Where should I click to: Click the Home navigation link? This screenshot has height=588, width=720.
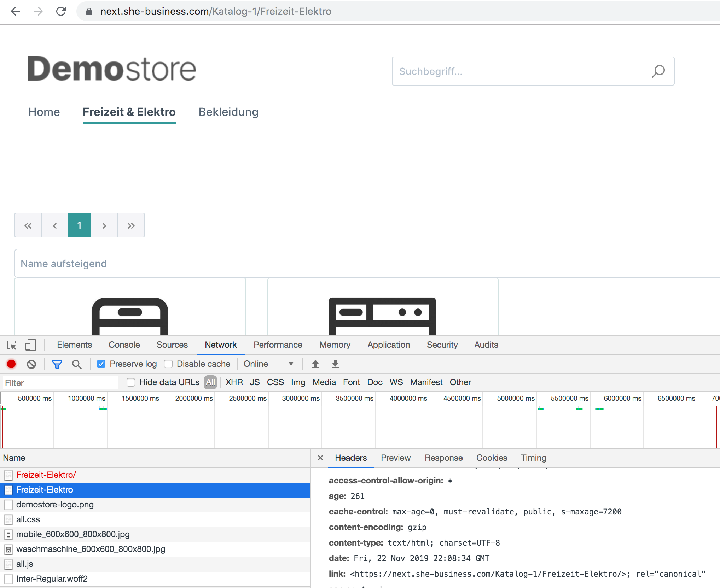[x=44, y=112]
